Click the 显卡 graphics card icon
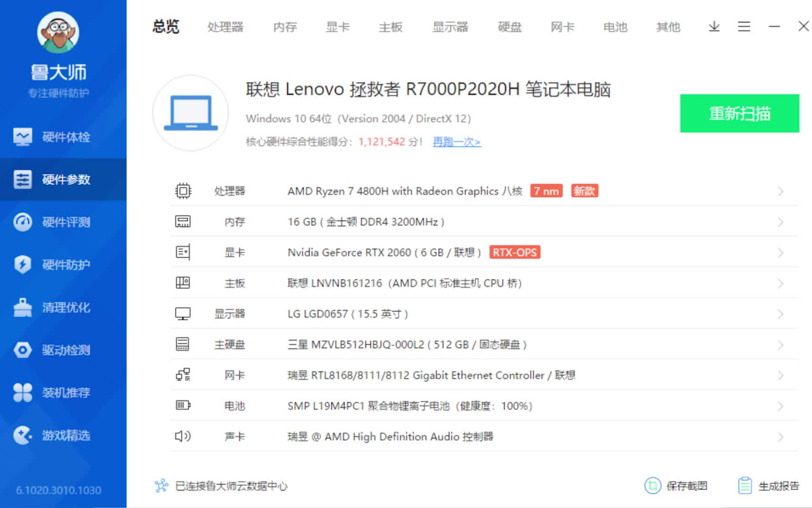Image resolution: width=812 pixels, height=508 pixels. click(183, 252)
